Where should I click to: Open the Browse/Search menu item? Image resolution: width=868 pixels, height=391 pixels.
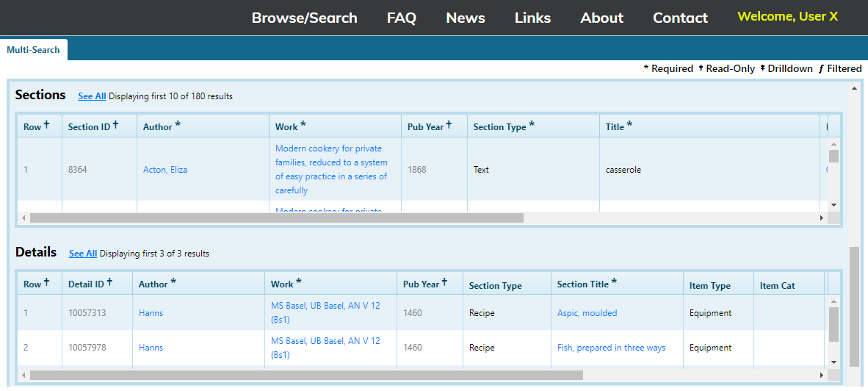(304, 18)
